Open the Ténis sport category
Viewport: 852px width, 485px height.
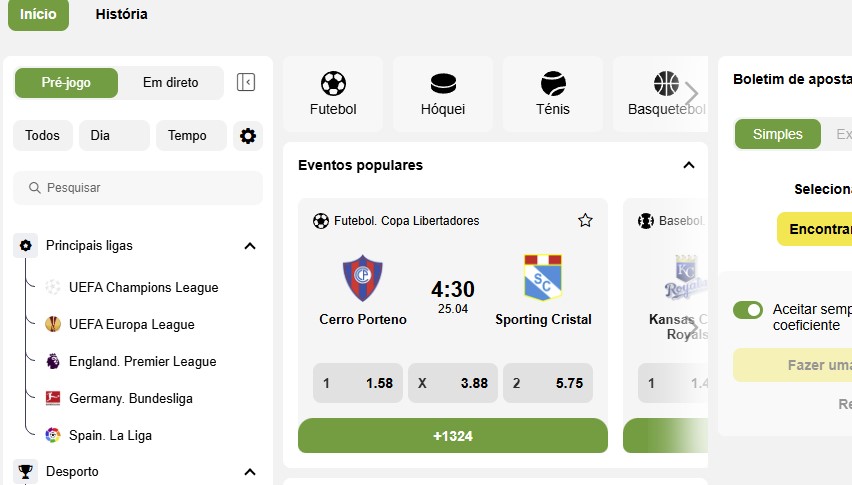(553, 94)
